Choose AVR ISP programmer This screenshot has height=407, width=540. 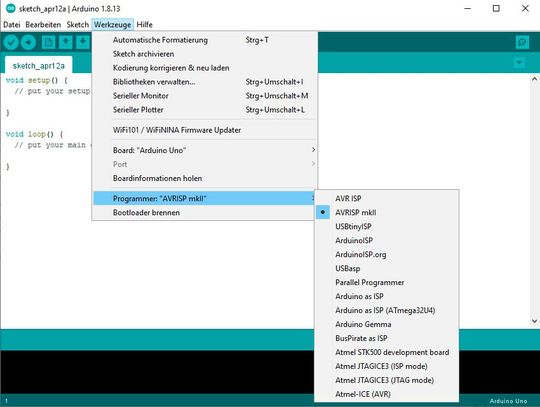tap(387, 198)
